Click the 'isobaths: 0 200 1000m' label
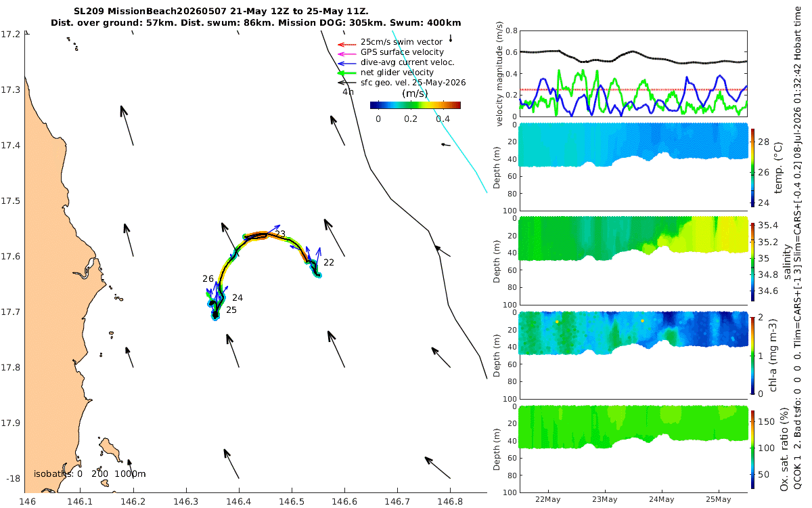812x508 pixels. [x=90, y=473]
